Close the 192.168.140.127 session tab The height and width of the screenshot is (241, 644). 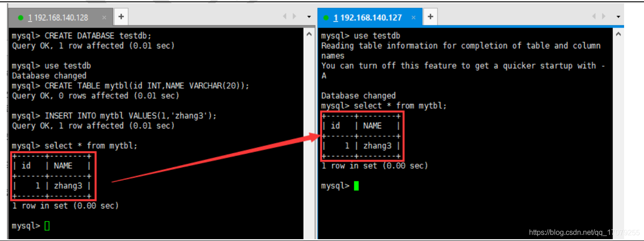pos(414,18)
